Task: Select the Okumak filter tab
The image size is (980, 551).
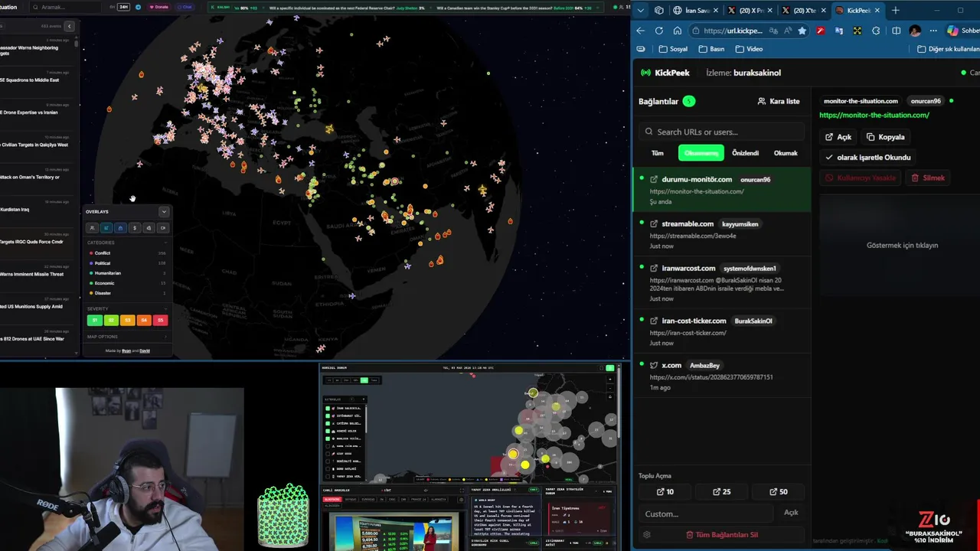Action: tap(786, 153)
